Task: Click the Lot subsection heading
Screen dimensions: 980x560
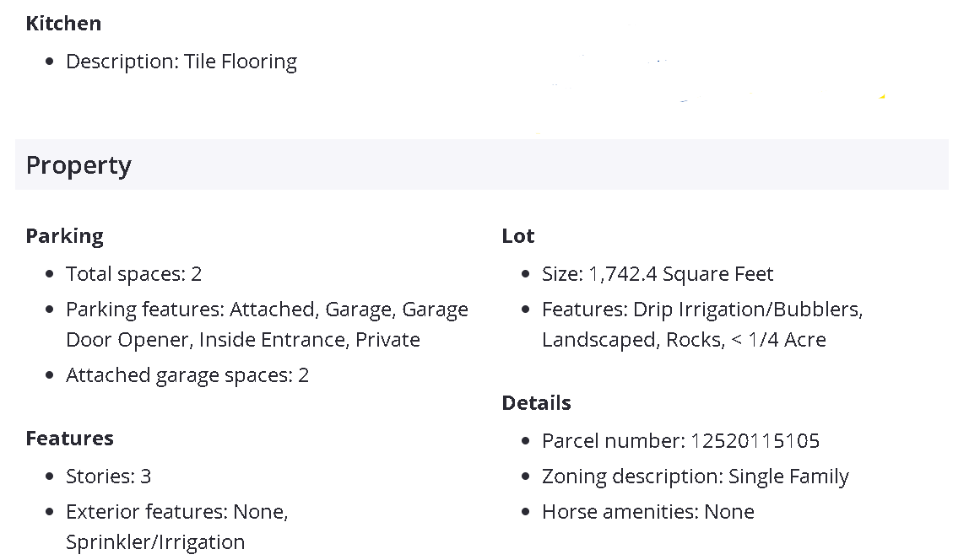Action: point(518,236)
